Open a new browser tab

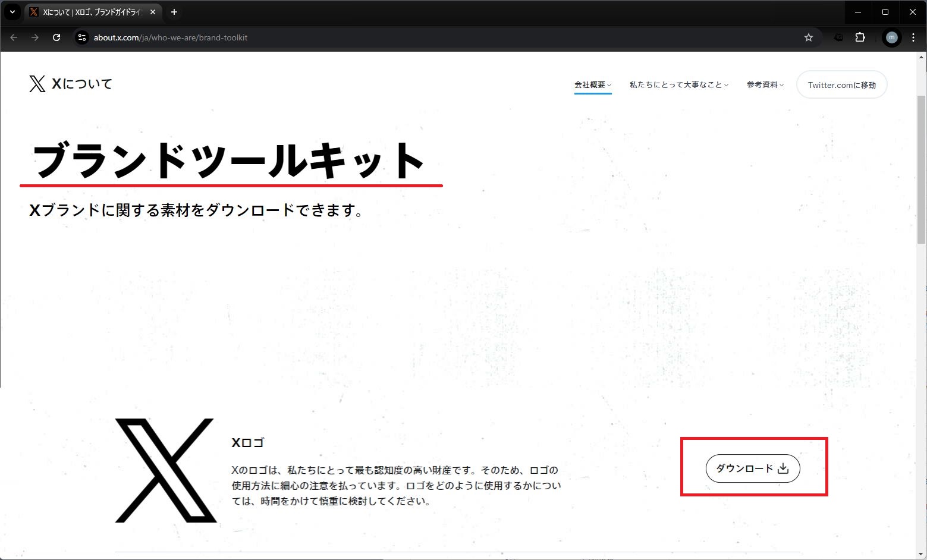pos(174,12)
